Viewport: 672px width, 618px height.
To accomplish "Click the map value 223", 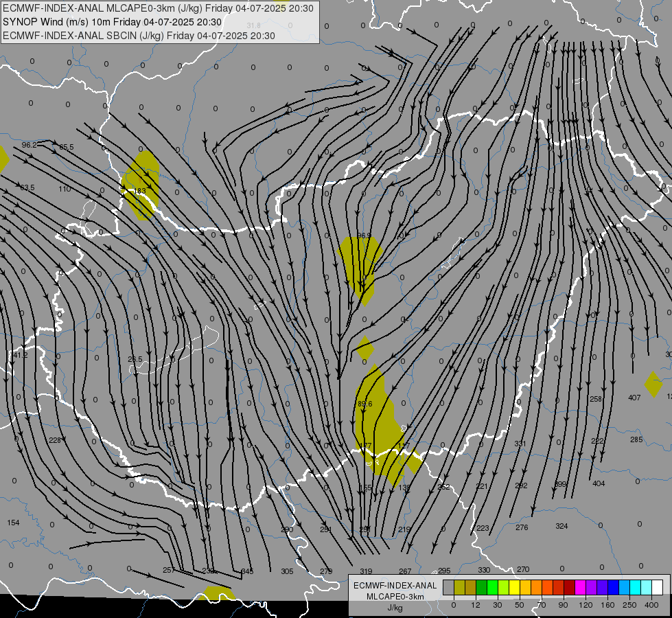I will point(483,528).
